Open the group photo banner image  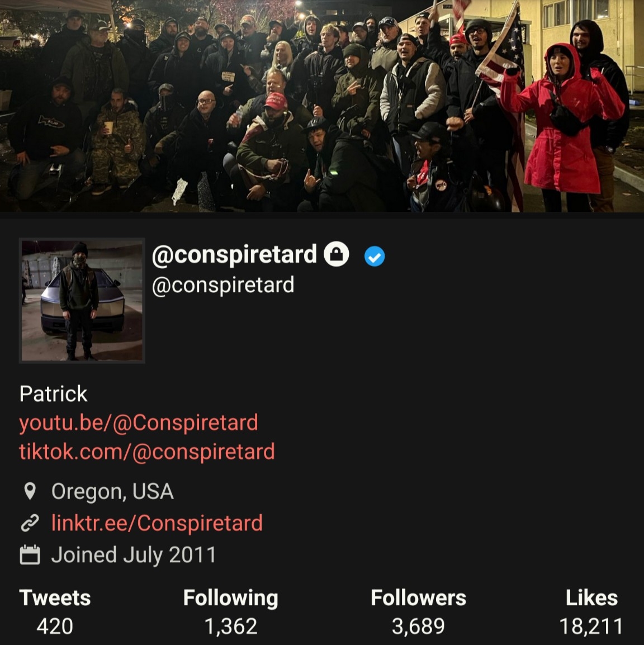tap(322, 106)
